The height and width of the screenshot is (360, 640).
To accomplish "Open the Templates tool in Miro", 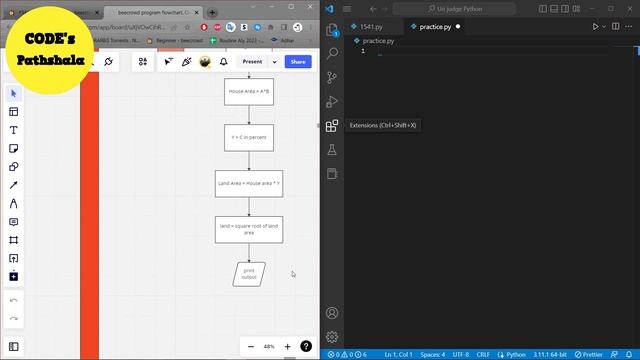I will (x=13, y=112).
